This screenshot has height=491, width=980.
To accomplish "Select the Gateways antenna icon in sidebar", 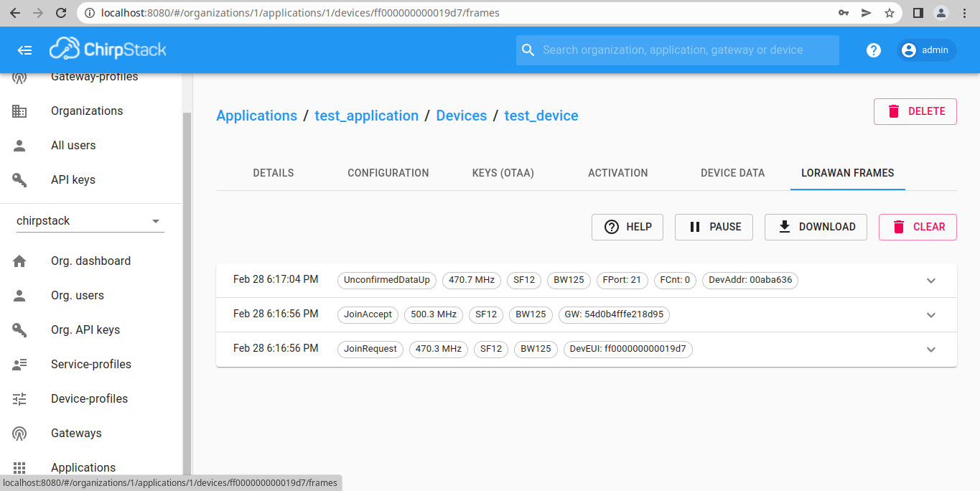I will tap(19, 433).
